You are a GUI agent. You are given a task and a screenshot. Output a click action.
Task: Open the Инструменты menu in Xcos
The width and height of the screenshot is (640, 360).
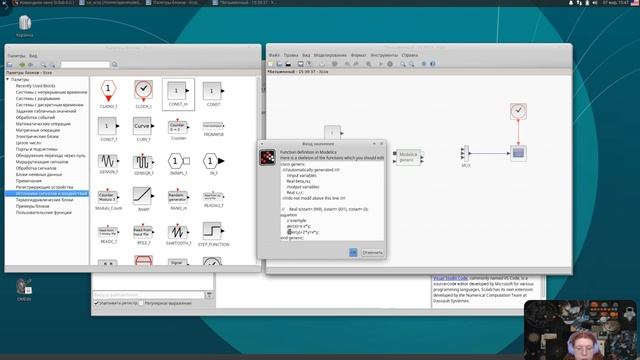pos(384,55)
